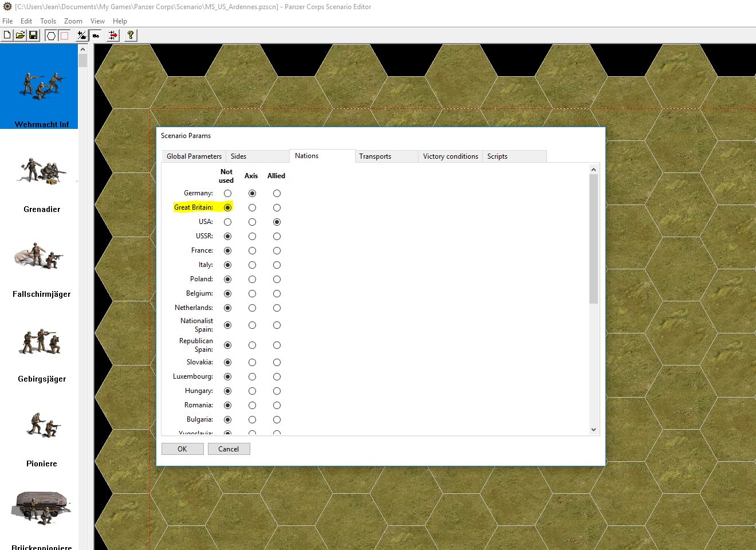Open the File menu
Image resolution: width=756 pixels, height=550 pixels.
7,21
